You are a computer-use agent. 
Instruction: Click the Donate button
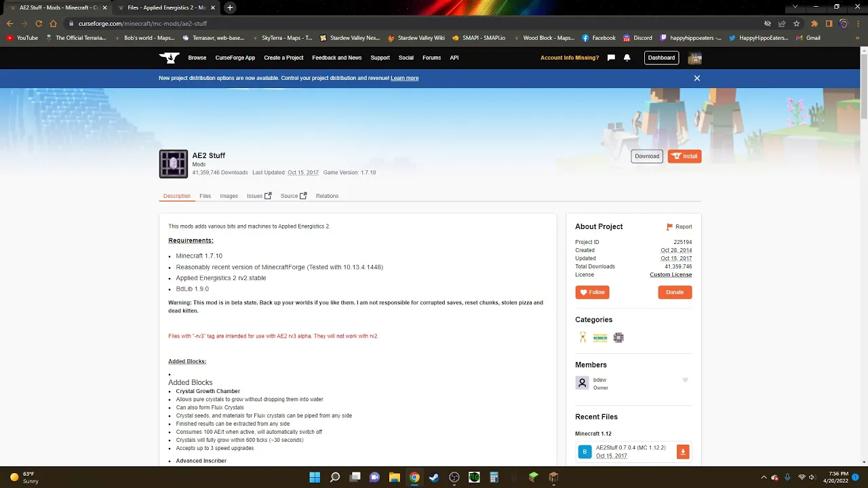pyautogui.click(x=675, y=292)
